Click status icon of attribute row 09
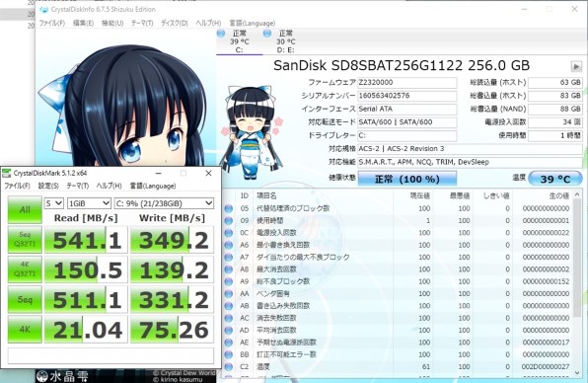The image size is (588, 383). [x=228, y=220]
